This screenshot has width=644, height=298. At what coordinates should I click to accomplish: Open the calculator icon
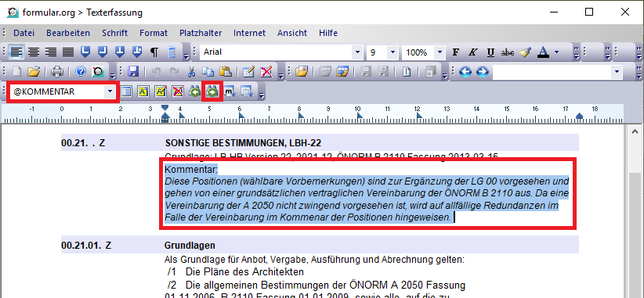tap(172, 52)
